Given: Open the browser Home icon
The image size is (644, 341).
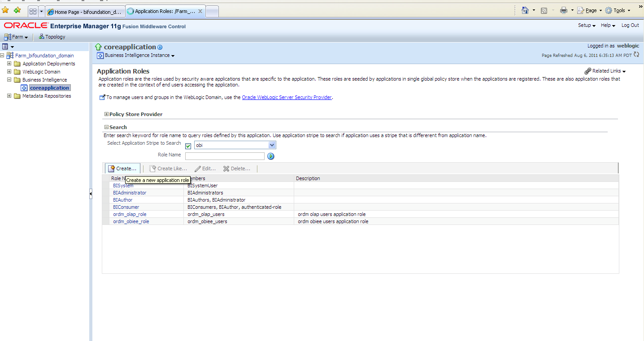Looking at the screenshot, I should (x=525, y=10).
